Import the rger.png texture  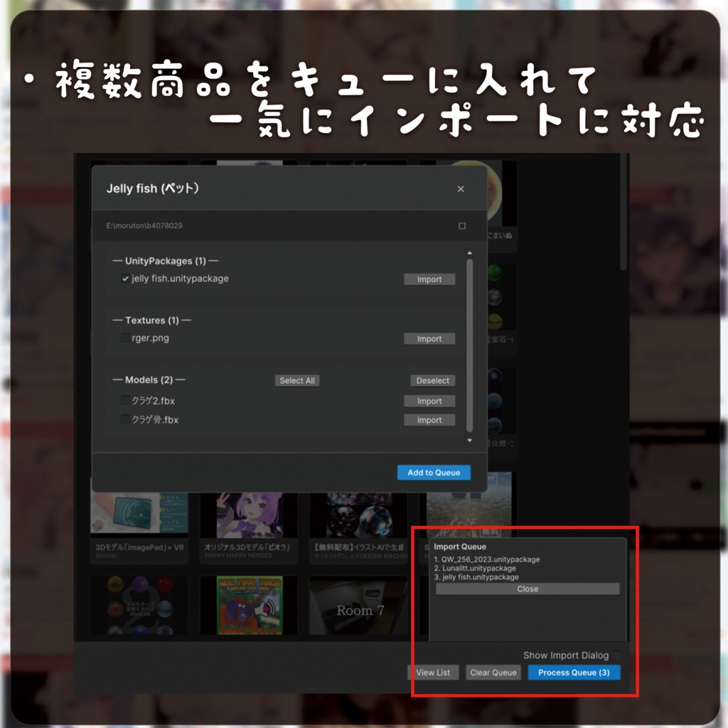pos(429,338)
